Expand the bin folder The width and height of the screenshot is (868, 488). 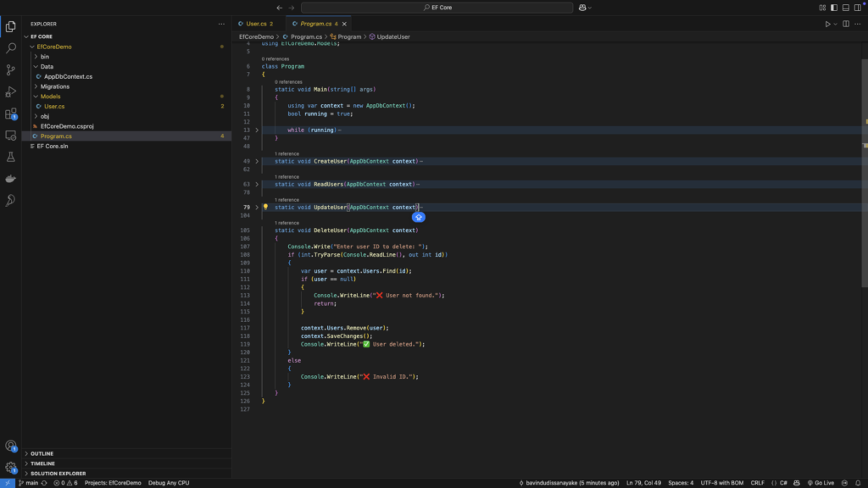tap(36, 57)
